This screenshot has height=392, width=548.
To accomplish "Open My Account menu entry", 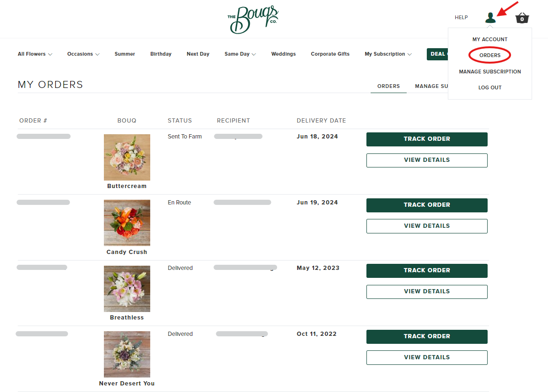I will (490, 39).
